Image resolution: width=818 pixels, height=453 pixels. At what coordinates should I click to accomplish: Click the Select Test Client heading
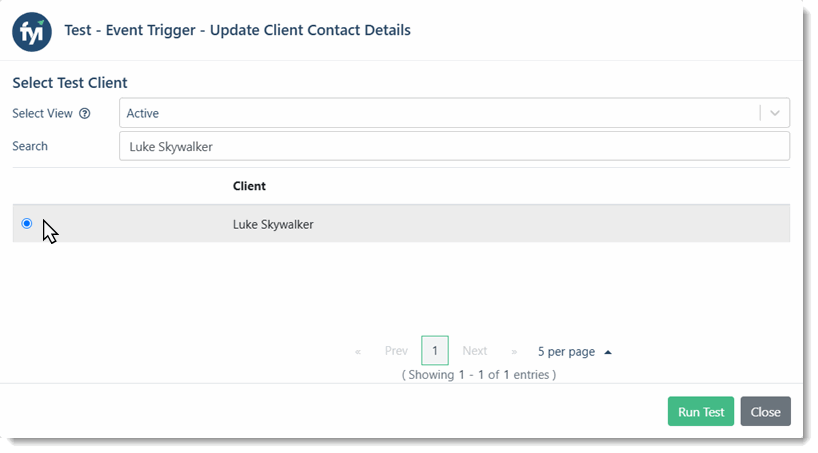pyautogui.click(x=70, y=82)
